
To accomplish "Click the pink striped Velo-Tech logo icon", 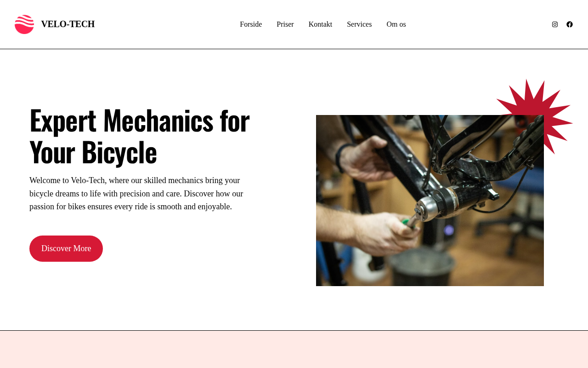I will [24, 24].
